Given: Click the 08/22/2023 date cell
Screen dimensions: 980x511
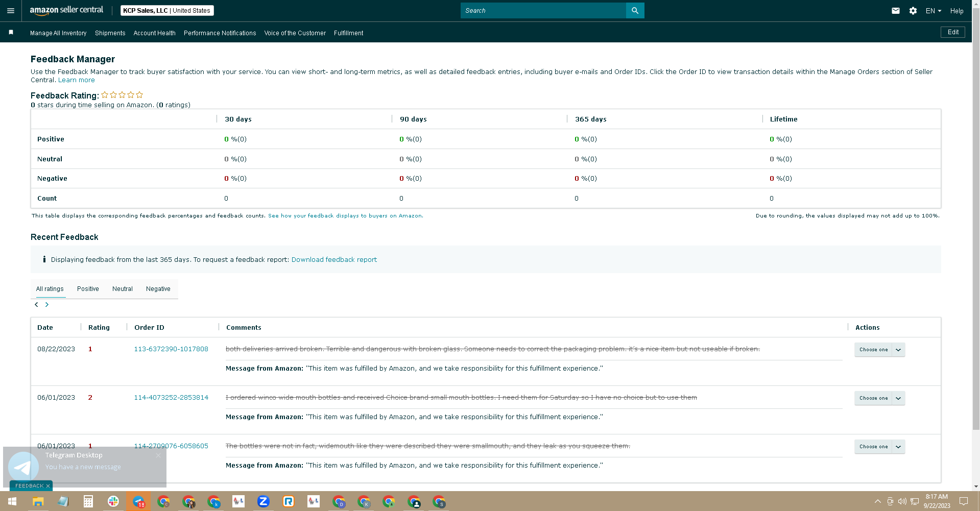Looking at the screenshot, I should point(56,349).
